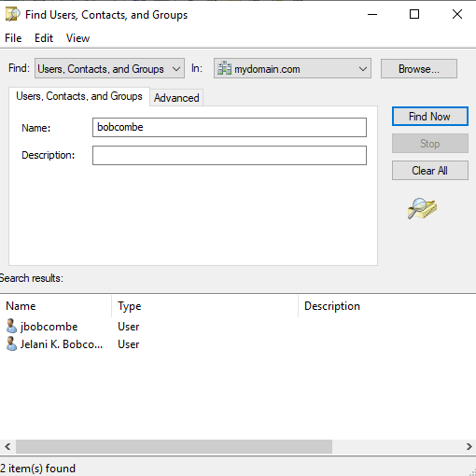Open the Find type dropdown
476x476 pixels.
(x=109, y=68)
